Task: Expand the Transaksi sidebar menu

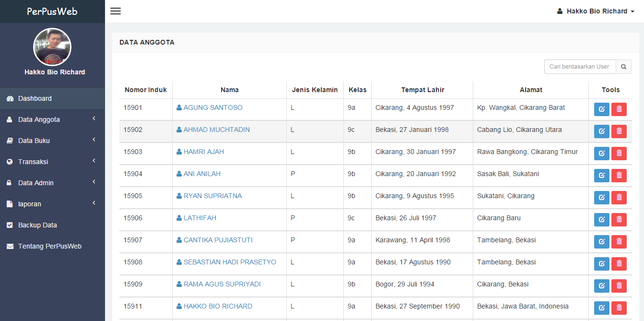Action: tap(52, 162)
